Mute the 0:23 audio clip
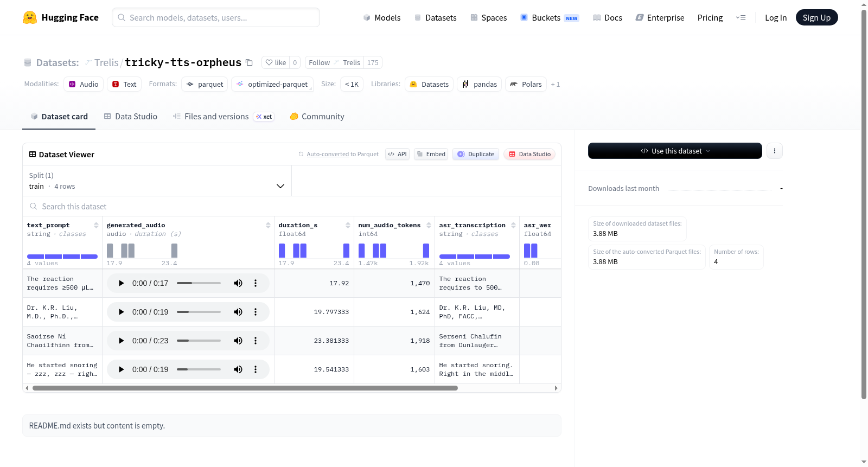868x467 pixels. pyautogui.click(x=238, y=341)
